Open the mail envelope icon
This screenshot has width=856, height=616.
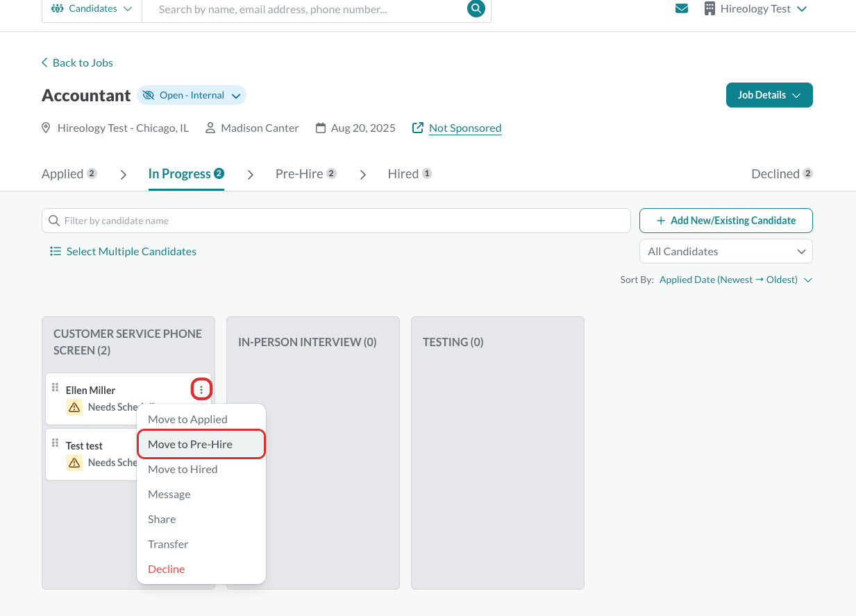click(682, 9)
